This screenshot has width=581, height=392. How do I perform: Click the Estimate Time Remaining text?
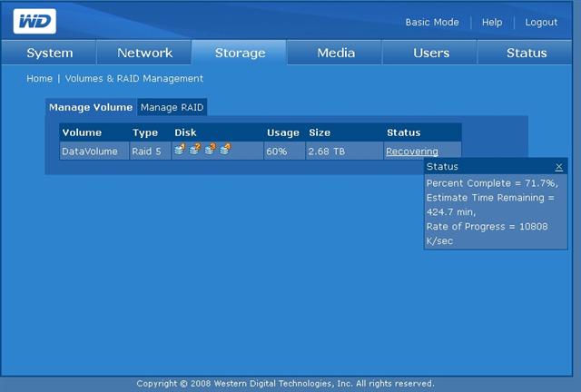(x=490, y=204)
